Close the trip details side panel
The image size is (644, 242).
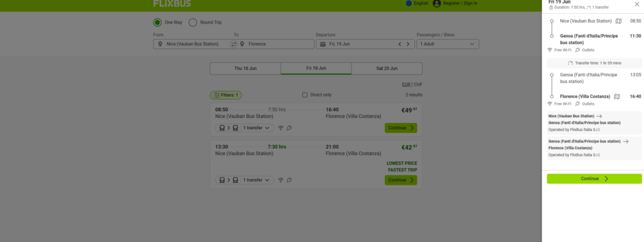click(636, 4)
